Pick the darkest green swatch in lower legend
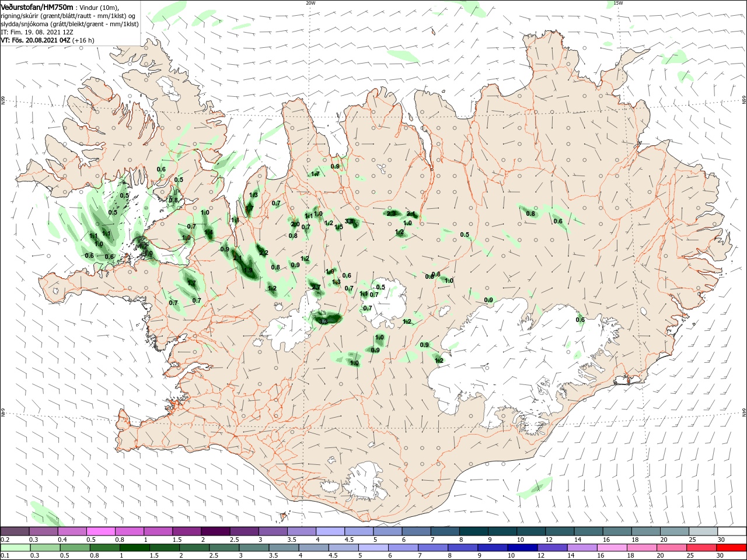 [x=134, y=548]
